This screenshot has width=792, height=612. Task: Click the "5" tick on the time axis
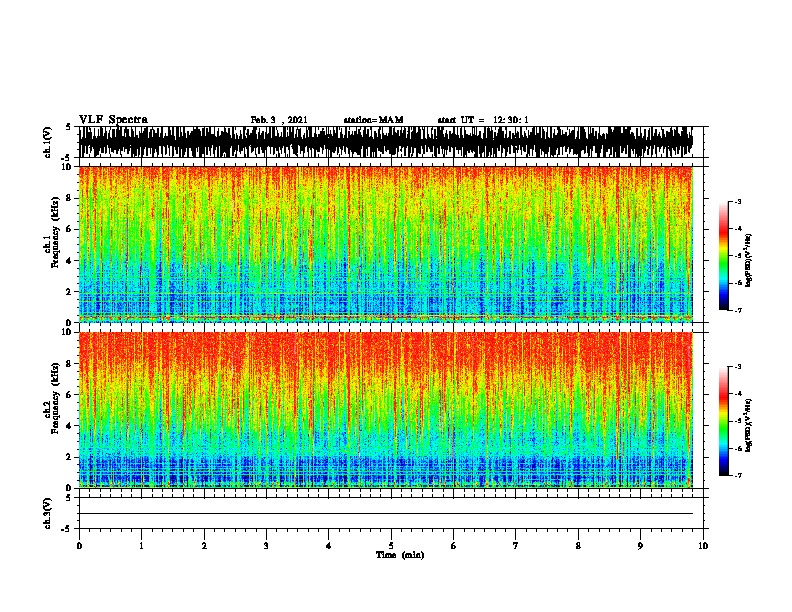coord(391,546)
